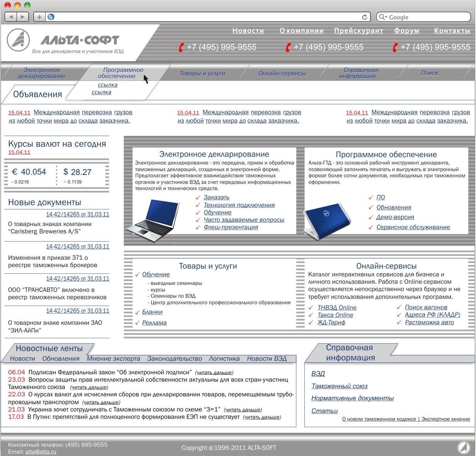476x456 pixels.
Task: Open document link above Carisberg Breweries text
Action: 78,214
